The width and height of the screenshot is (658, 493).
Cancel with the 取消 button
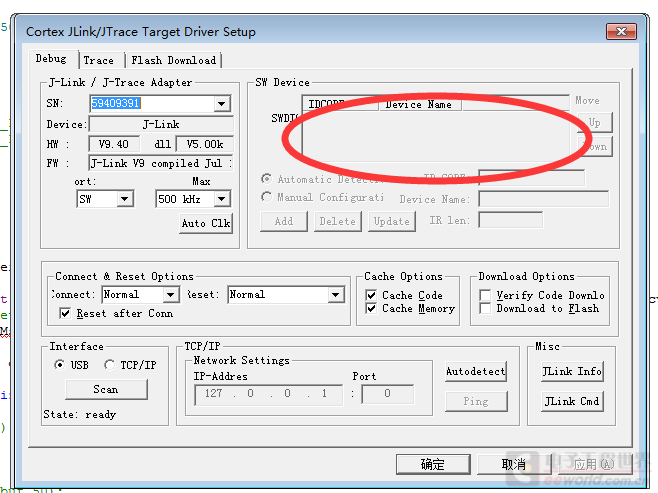(514, 464)
